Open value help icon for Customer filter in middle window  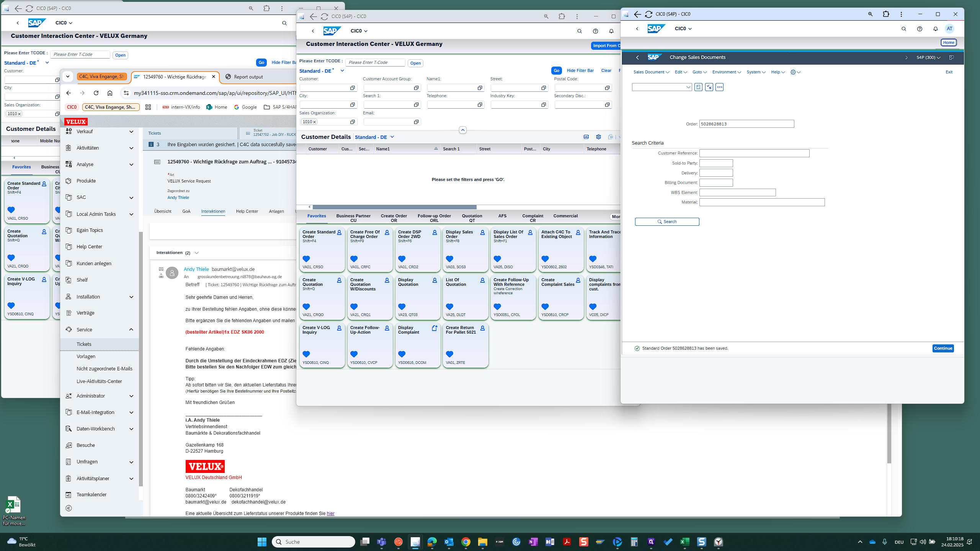click(x=353, y=88)
